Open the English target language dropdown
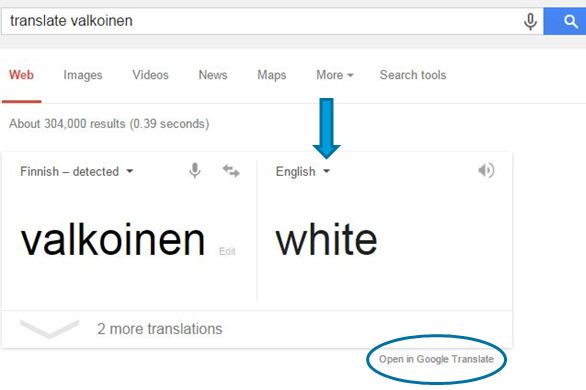 303,171
